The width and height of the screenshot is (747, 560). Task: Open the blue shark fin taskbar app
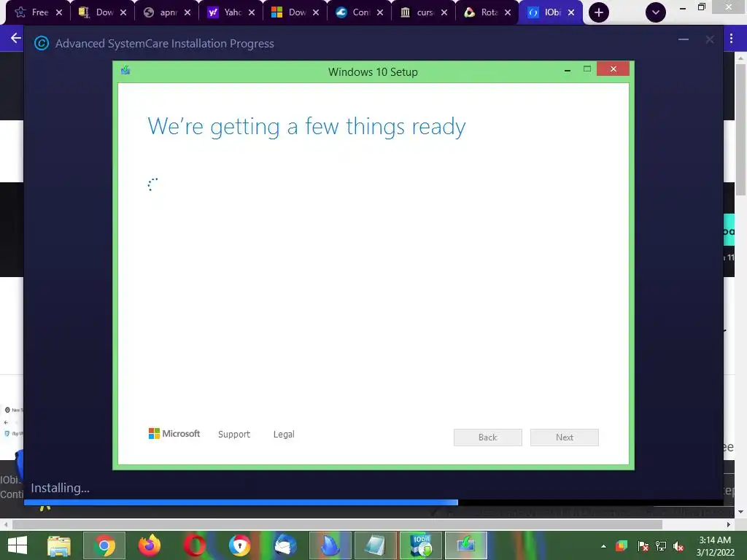pyautogui.click(x=330, y=545)
